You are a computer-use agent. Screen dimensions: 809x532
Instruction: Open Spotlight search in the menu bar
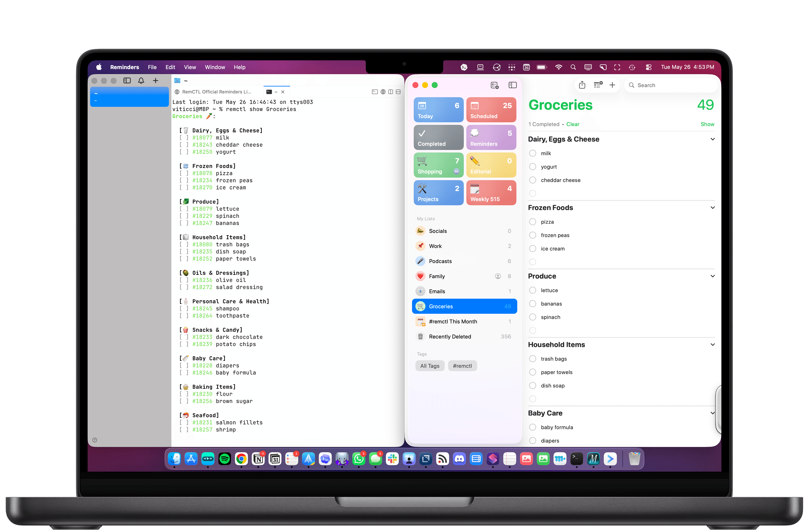573,67
